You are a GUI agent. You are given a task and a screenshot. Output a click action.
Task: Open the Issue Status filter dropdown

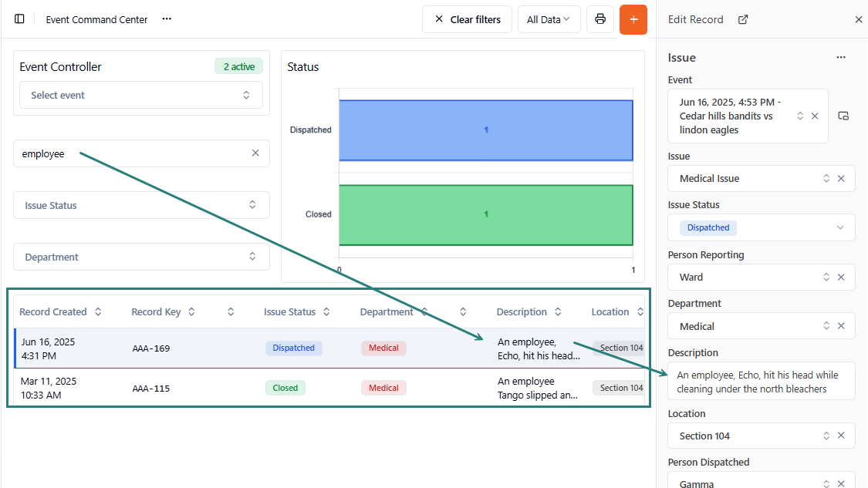coord(141,206)
